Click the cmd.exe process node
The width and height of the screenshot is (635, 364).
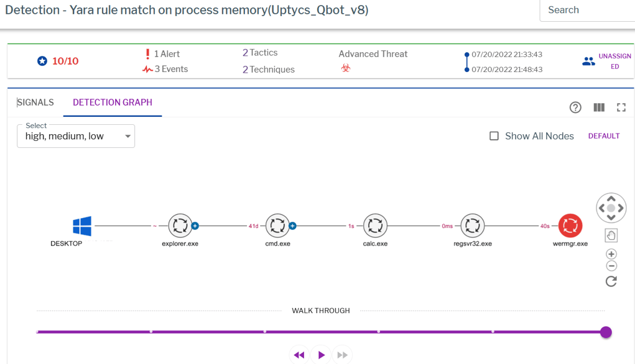[x=277, y=225]
